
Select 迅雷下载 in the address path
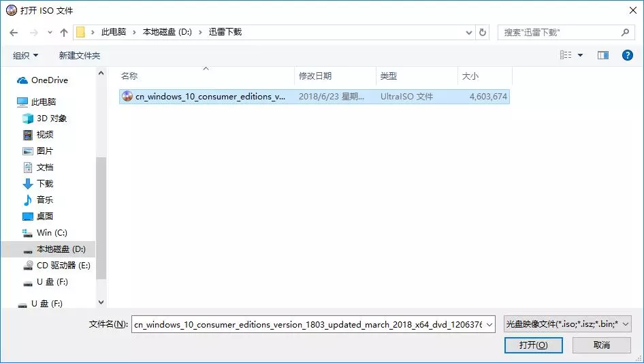point(225,32)
